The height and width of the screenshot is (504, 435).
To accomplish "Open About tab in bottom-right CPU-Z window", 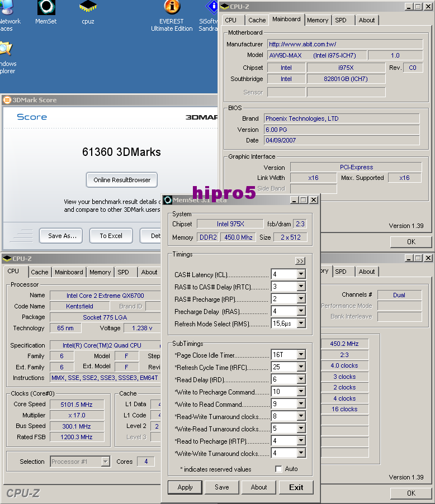I will [x=367, y=272].
